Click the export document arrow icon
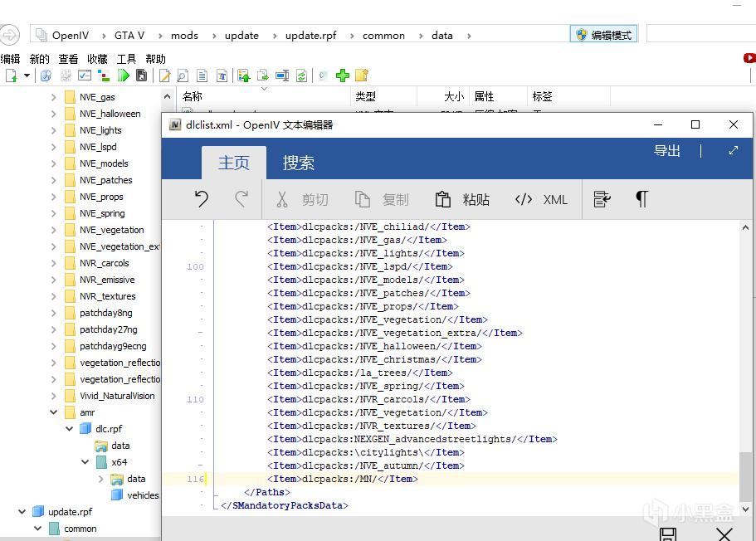The height and width of the screenshot is (541, 756). (263, 76)
